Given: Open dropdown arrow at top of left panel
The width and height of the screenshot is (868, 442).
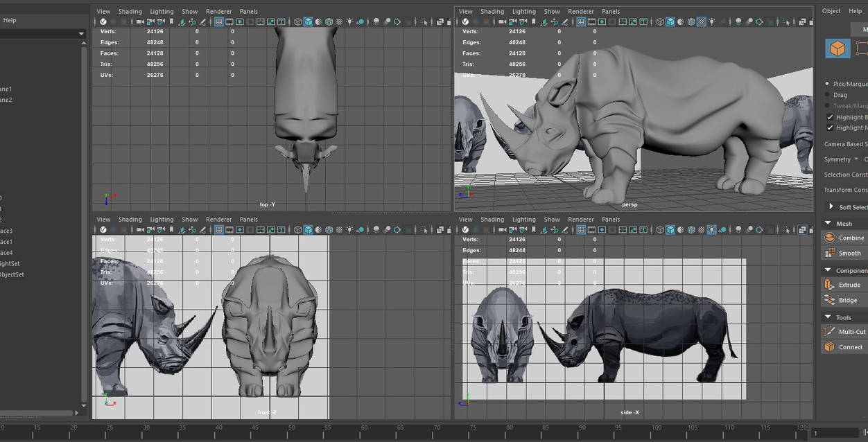Looking at the screenshot, I should tap(81, 33).
